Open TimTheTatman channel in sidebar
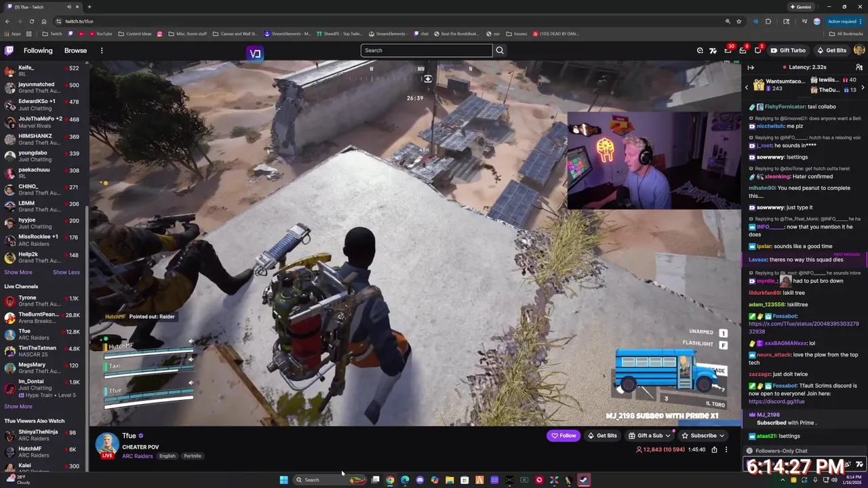Screen dimensions: 868x488 tap(42, 351)
